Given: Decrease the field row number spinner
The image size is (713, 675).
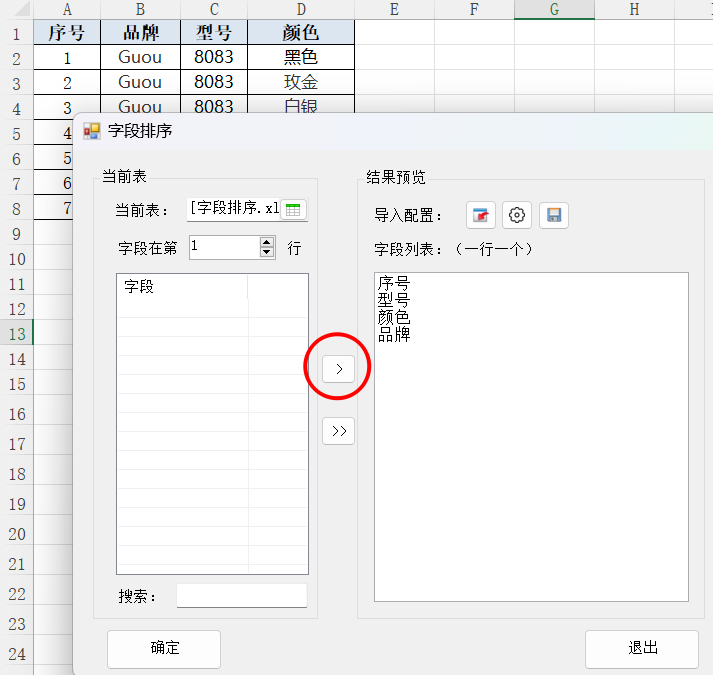Looking at the screenshot, I should click(x=267, y=253).
